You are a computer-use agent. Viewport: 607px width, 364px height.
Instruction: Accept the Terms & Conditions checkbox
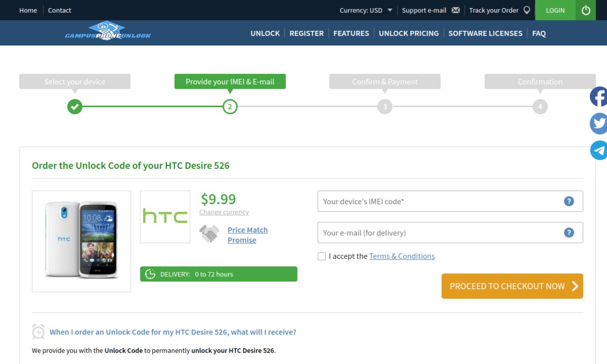[x=322, y=256]
